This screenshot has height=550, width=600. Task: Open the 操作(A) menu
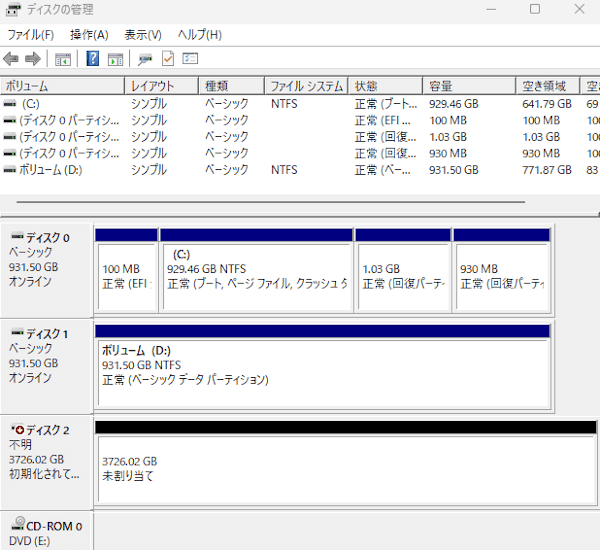click(89, 35)
